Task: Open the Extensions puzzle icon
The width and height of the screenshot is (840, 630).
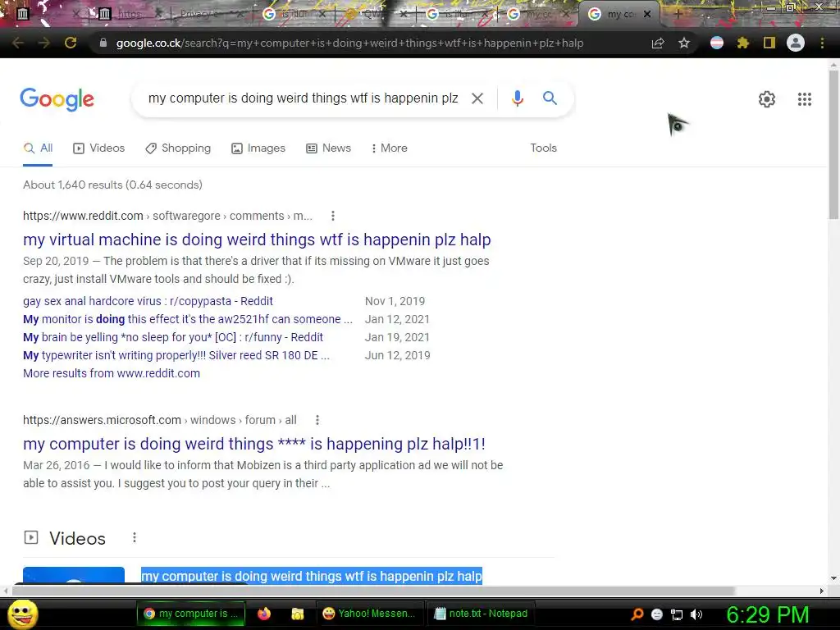Action: [742, 43]
